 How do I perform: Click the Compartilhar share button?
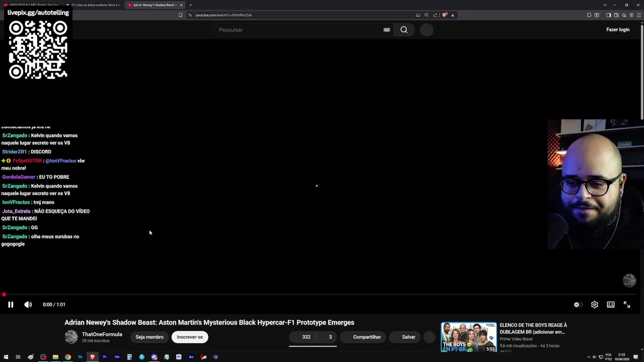coord(363,337)
